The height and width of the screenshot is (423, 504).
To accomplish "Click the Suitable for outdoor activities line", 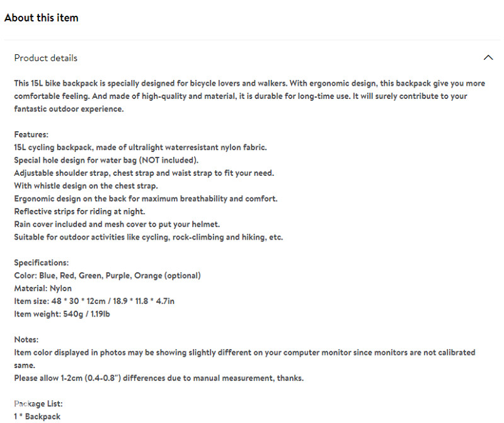I will (x=149, y=237).
